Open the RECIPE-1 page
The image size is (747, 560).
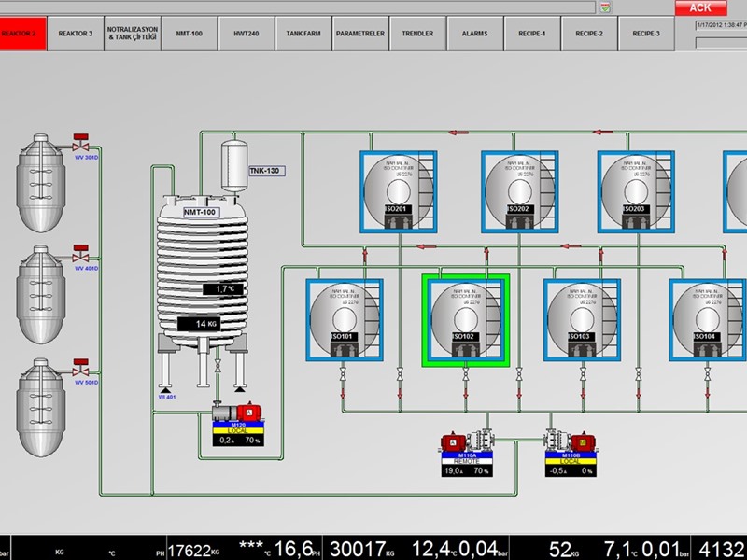(531, 33)
